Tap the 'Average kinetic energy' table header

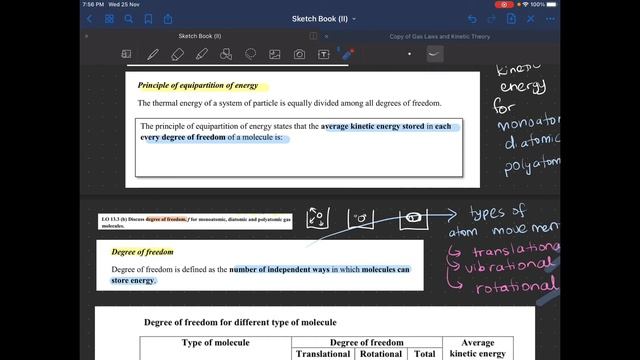478,348
